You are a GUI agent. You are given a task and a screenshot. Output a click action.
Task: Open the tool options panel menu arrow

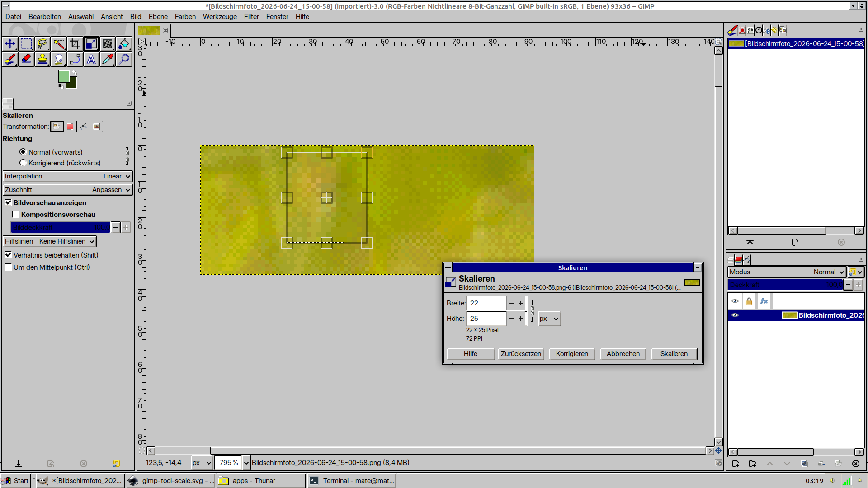click(129, 103)
